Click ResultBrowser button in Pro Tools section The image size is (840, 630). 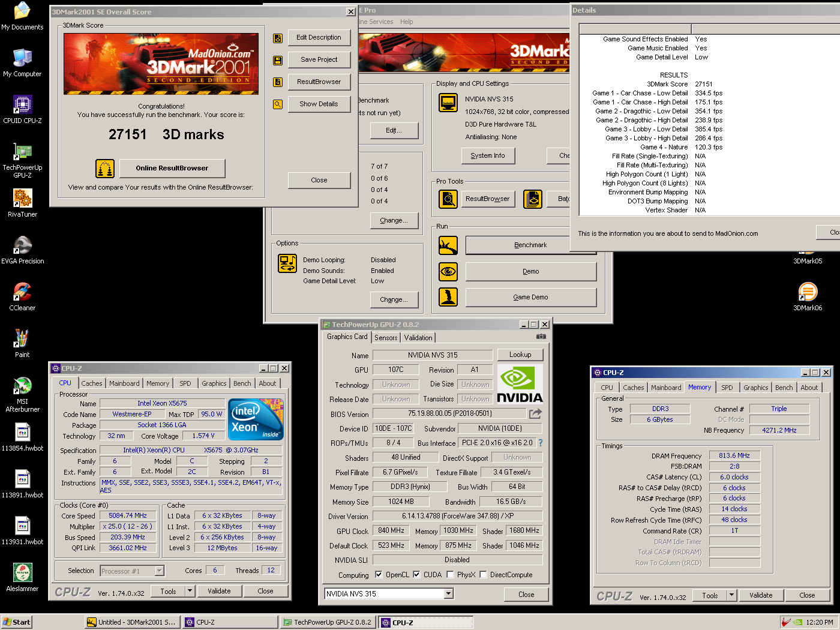[488, 199]
